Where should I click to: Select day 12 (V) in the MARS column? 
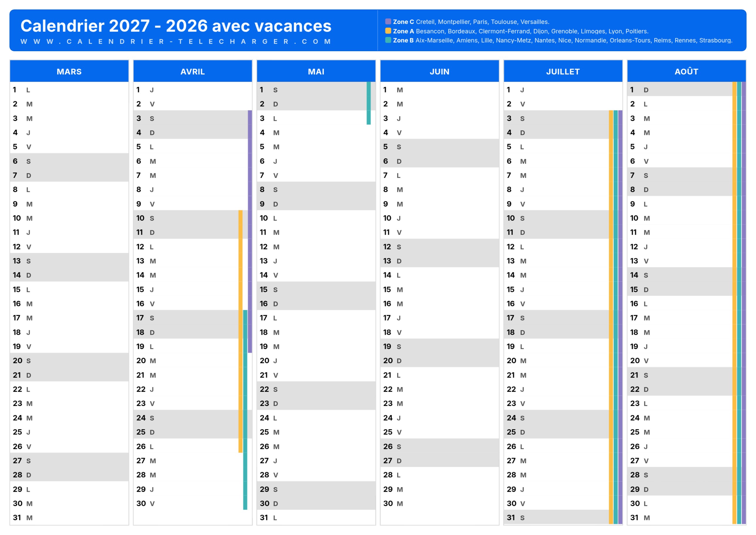(69, 246)
